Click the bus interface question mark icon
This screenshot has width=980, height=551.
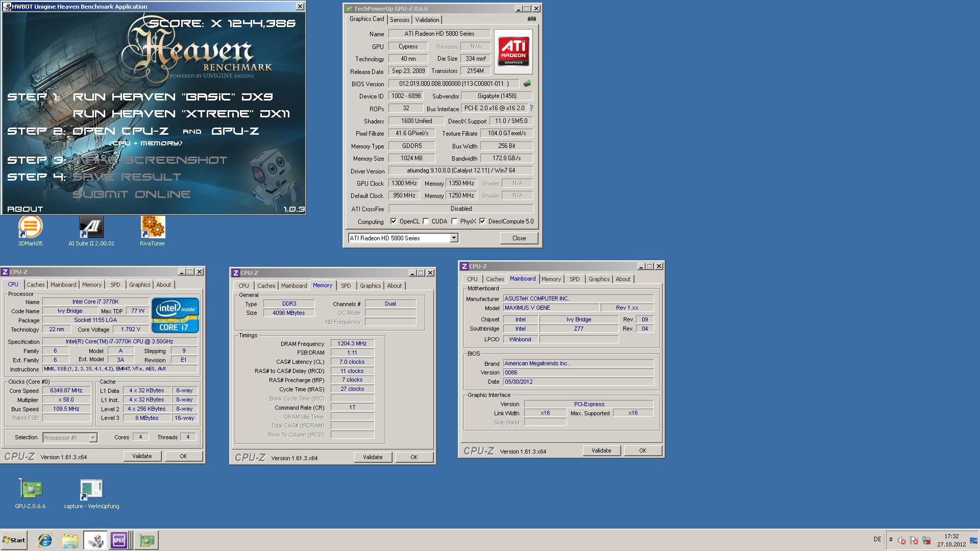(x=531, y=108)
